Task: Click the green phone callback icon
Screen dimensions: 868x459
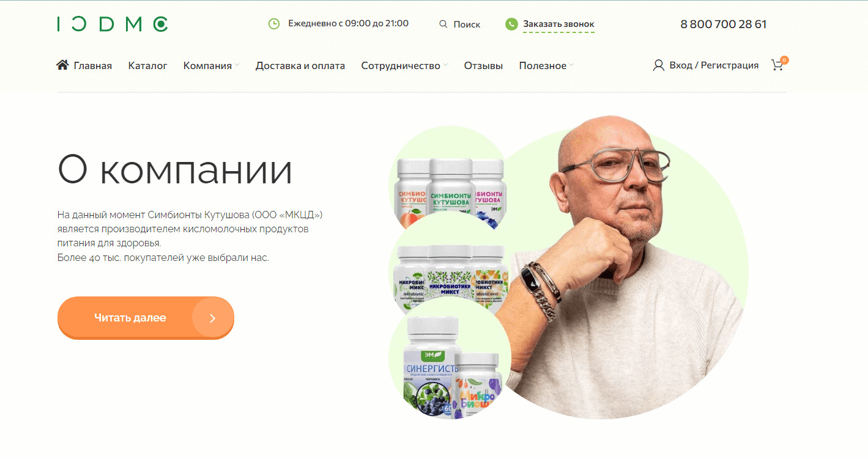Action: tap(511, 24)
